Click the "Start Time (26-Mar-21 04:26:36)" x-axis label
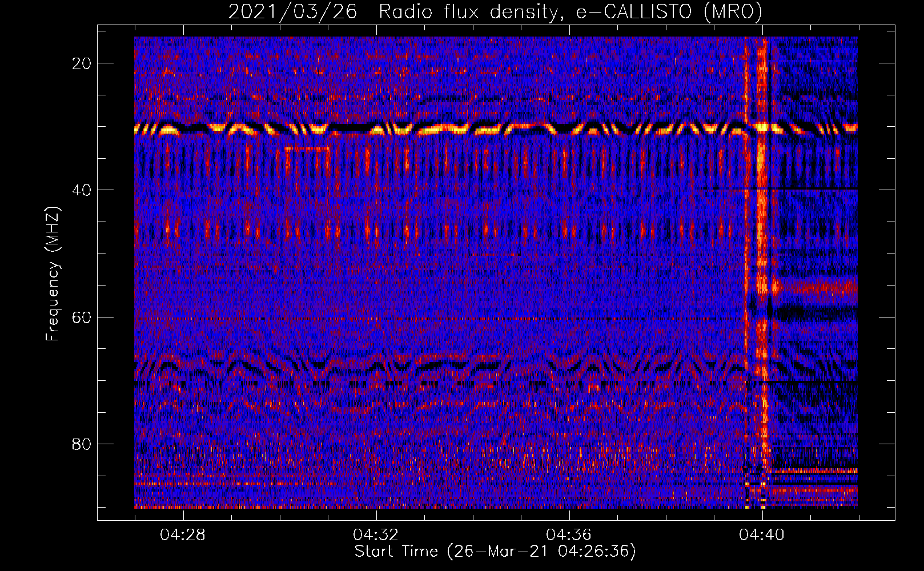This screenshot has width=924, height=571. click(x=495, y=552)
